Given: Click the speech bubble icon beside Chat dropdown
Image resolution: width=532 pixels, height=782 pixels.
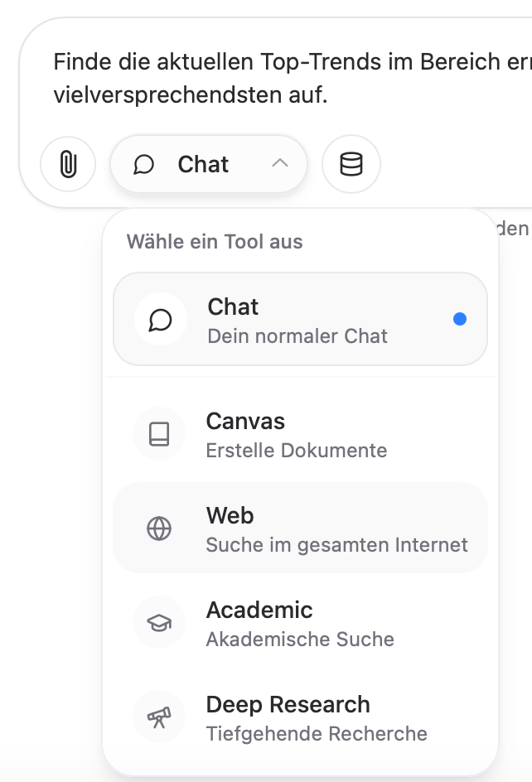Looking at the screenshot, I should coord(143,165).
